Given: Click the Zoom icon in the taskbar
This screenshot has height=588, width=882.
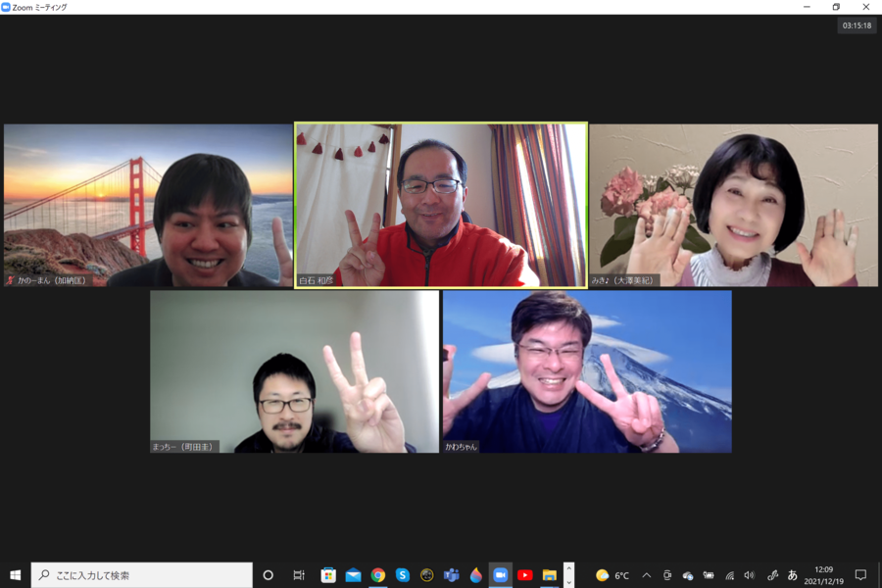Looking at the screenshot, I should coord(500,575).
